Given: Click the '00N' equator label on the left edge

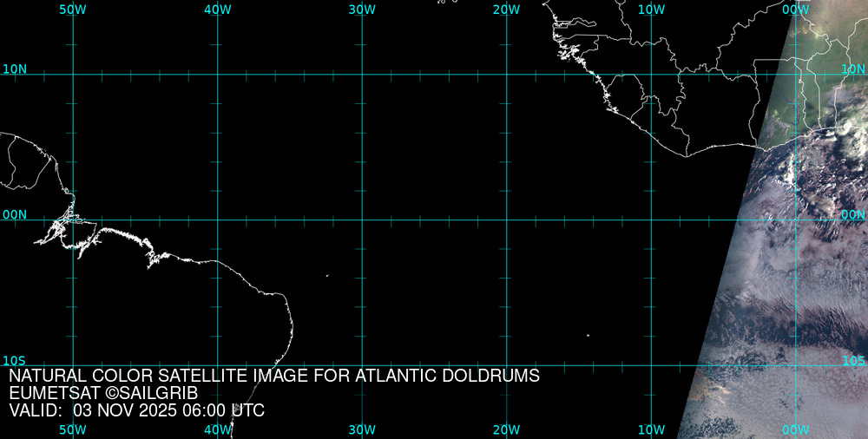Looking at the screenshot, I should click(x=15, y=214).
